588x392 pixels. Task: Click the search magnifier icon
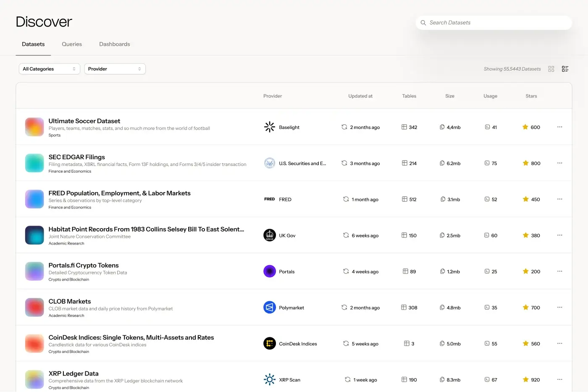423,23
